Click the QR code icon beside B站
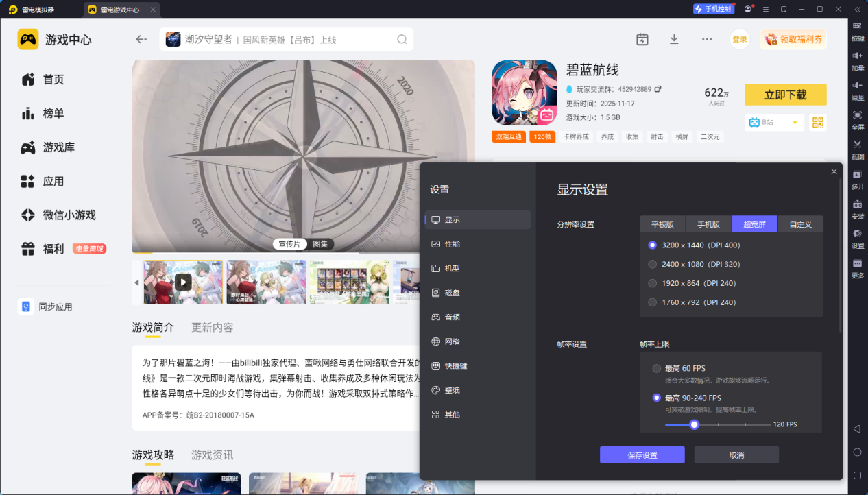 (x=817, y=123)
